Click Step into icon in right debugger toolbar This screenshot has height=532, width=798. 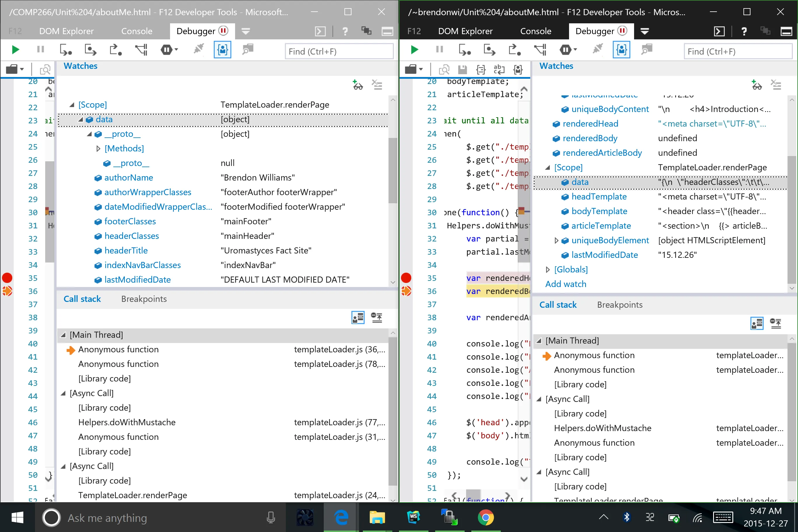[465, 50]
